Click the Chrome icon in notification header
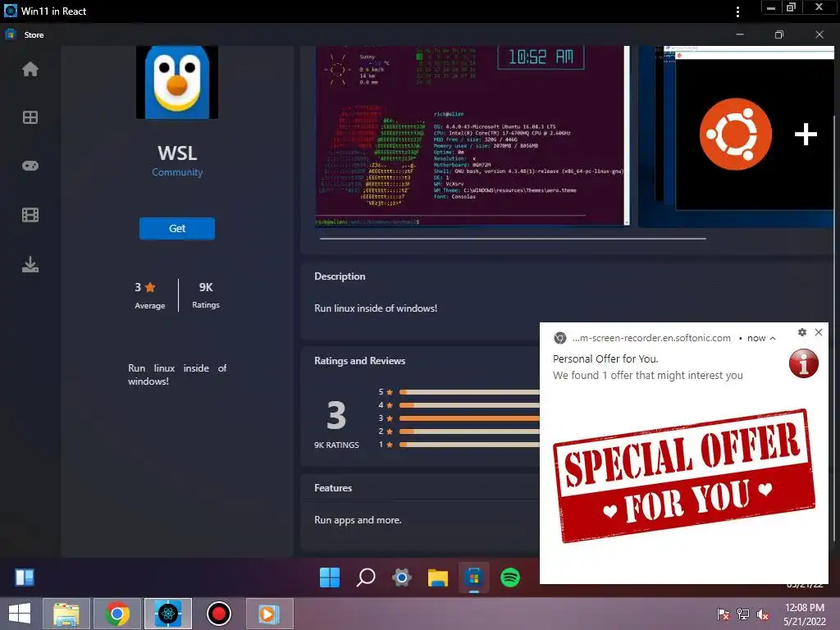The height and width of the screenshot is (630, 840). tap(559, 338)
